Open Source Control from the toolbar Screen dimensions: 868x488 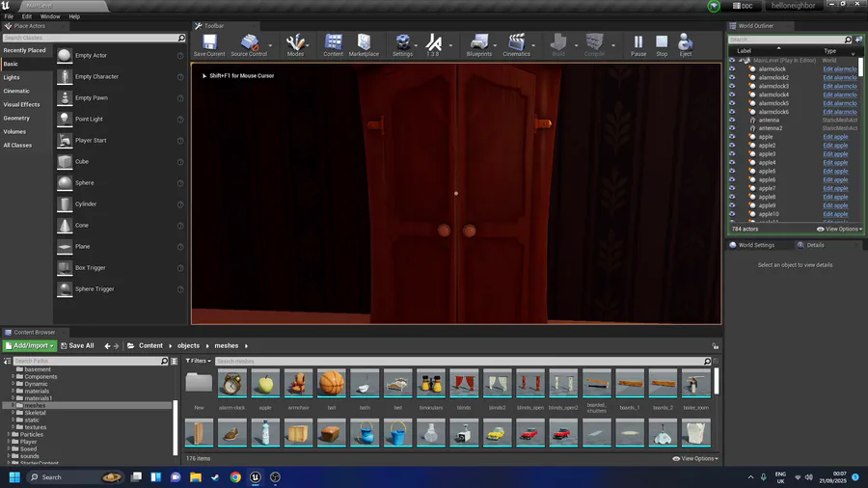[249, 44]
